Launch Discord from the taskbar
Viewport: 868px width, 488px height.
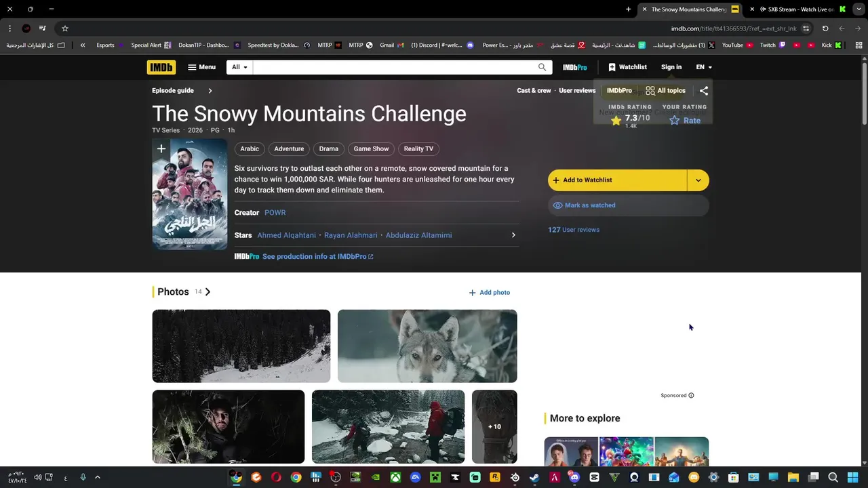574,477
